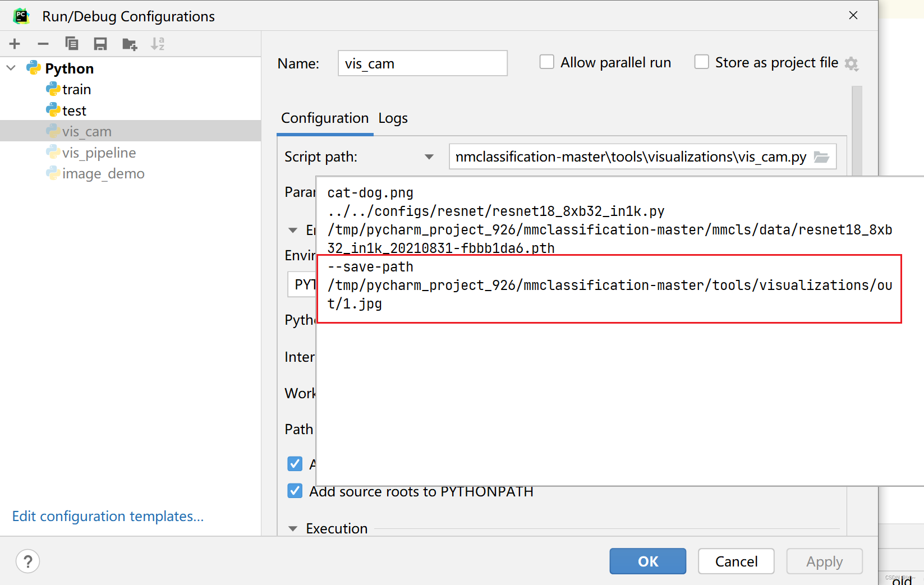
Task: Expand the Execution section
Action: pyautogui.click(x=292, y=528)
